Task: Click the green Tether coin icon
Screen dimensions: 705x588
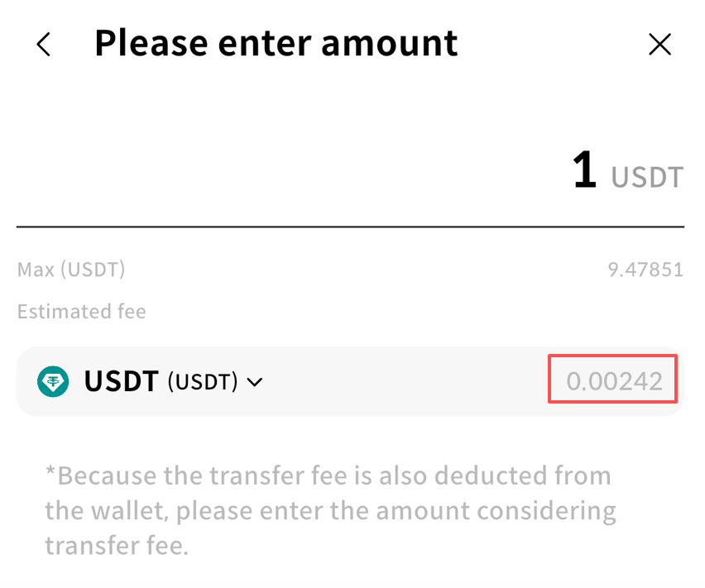Action: pyautogui.click(x=54, y=381)
